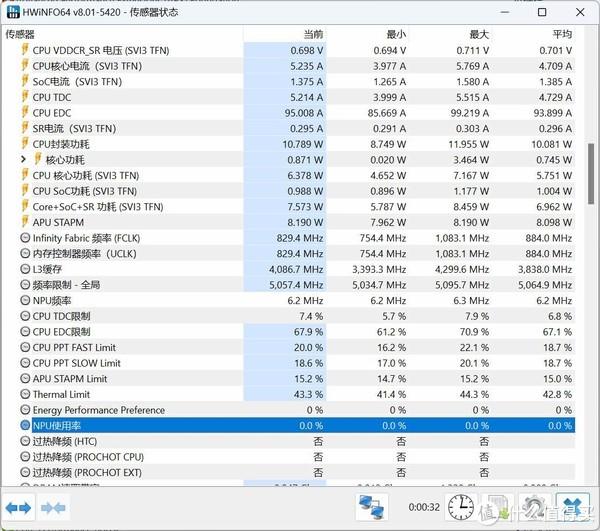
Task: Click clock icon beside L3缓存 row
Action: (25, 269)
